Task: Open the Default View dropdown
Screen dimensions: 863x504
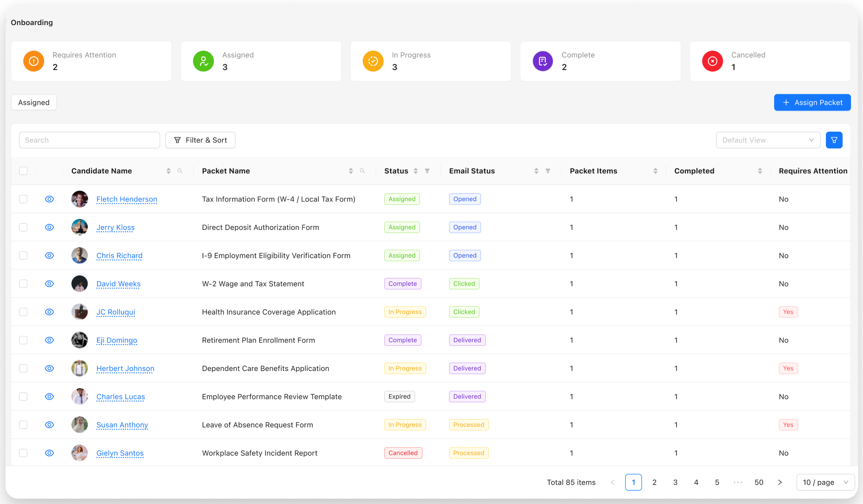Action: coord(768,140)
